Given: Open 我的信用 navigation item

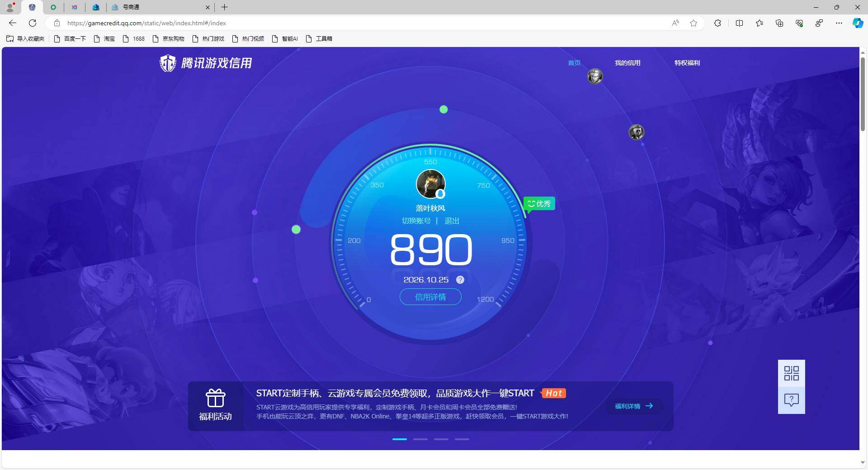Looking at the screenshot, I should click(627, 63).
